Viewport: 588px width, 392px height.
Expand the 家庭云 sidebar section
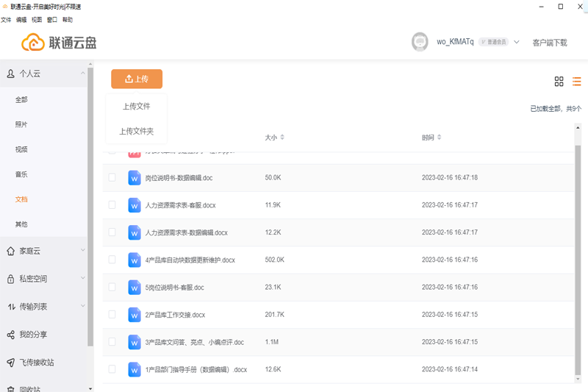81,251
